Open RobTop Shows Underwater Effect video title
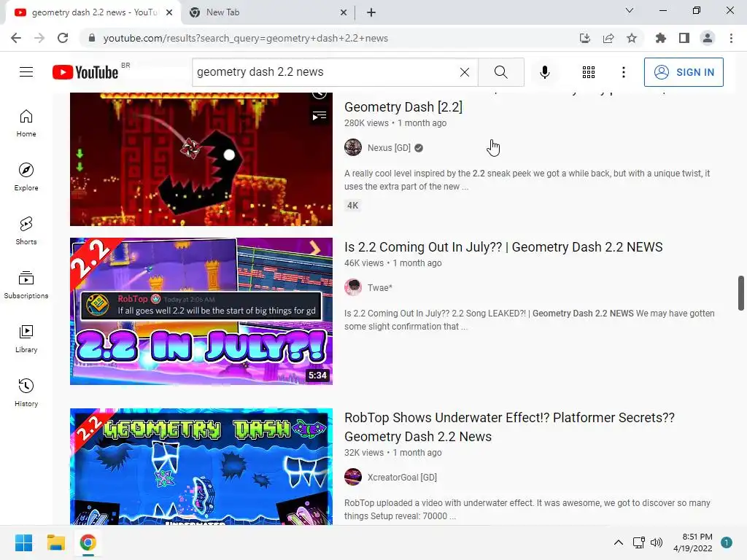This screenshot has width=747, height=560. pyautogui.click(x=509, y=427)
